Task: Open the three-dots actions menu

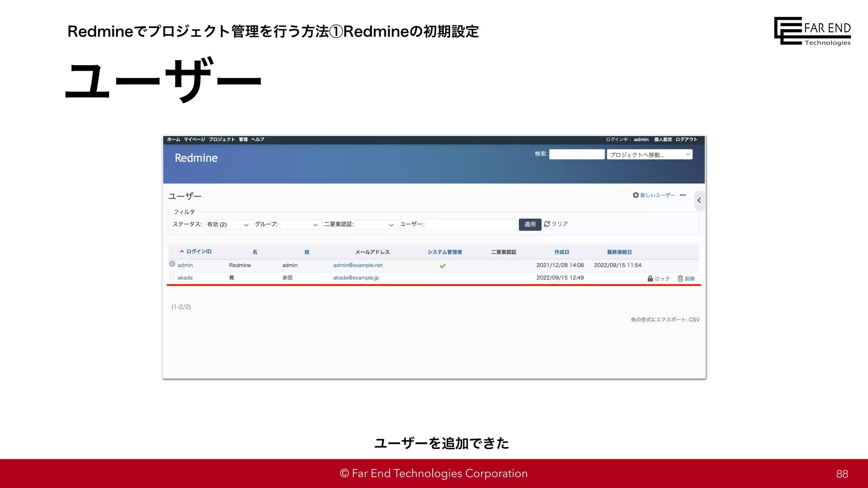Action: 682,195
